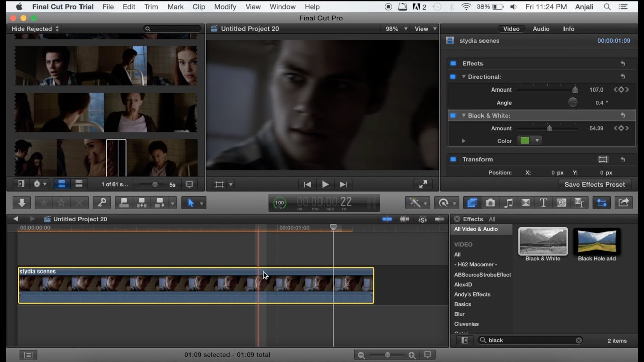Open the Clip menu
This screenshot has height=362, width=644.
click(199, 7)
